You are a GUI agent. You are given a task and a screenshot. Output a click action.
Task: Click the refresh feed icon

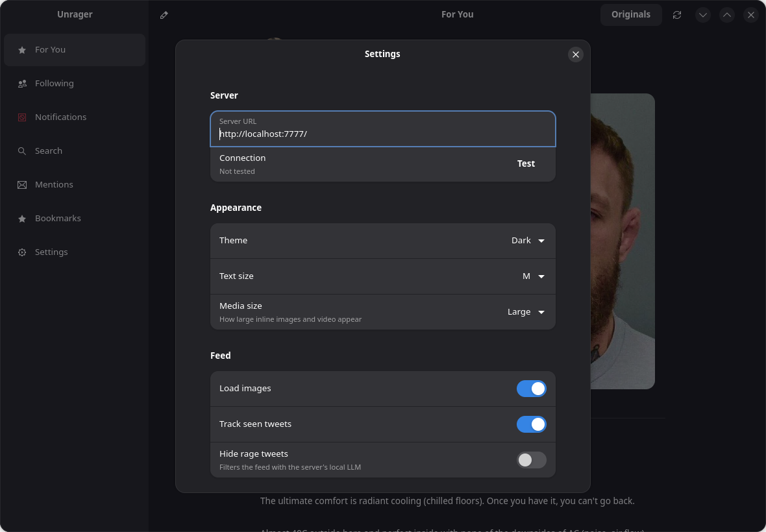coord(676,15)
